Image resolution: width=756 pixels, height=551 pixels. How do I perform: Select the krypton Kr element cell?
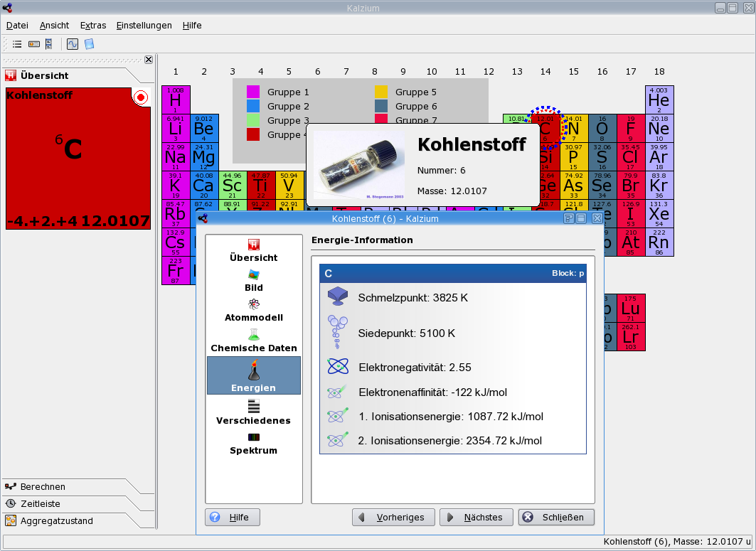coord(659,185)
